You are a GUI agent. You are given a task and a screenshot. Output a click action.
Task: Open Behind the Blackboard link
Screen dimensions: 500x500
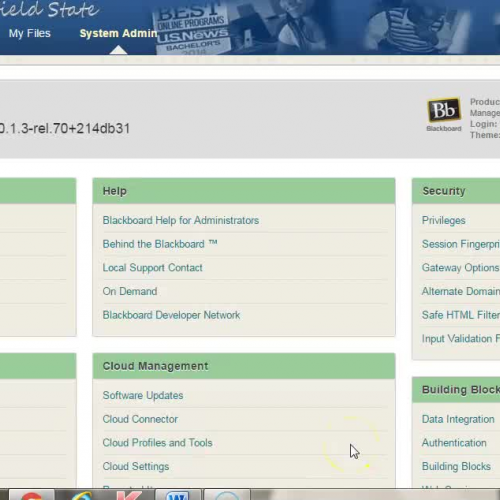(x=160, y=244)
